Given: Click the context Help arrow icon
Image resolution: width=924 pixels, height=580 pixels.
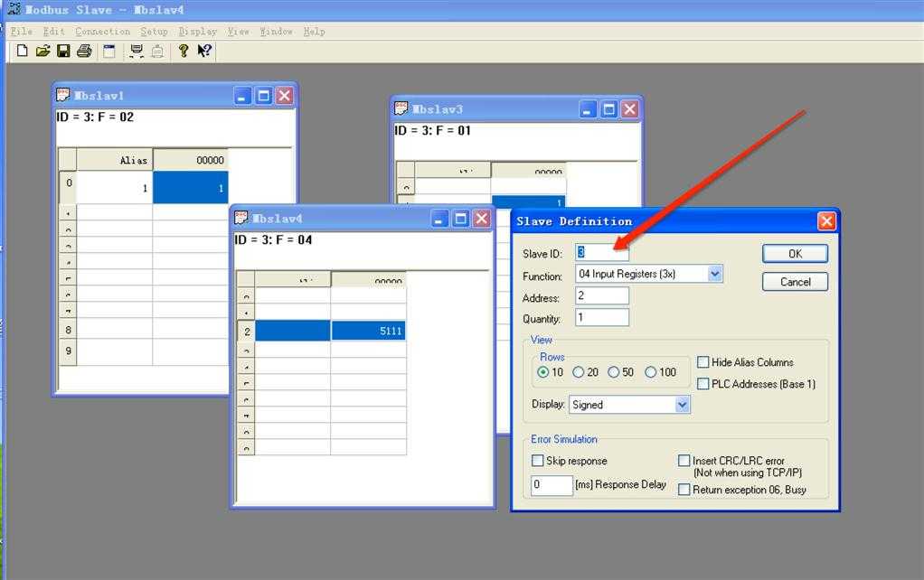Looking at the screenshot, I should point(204,51).
